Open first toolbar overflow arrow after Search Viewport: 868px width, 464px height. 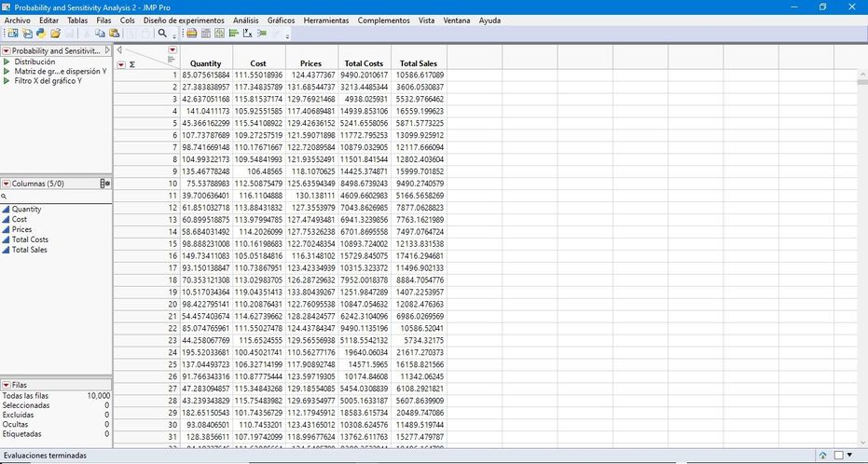click(174, 36)
